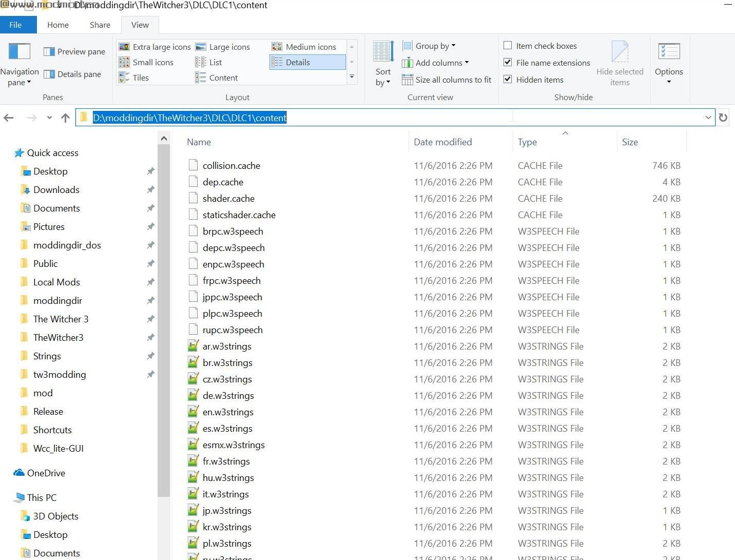Screen dimensions: 735x560
Task: Sort by Date modified column
Action: point(443,142)
